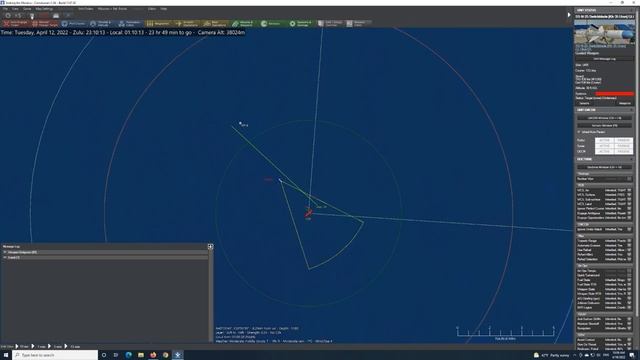Click the first gray doctrine toolbar button
This screenshot has height=360, width=640.
click(x=330, y=24)
